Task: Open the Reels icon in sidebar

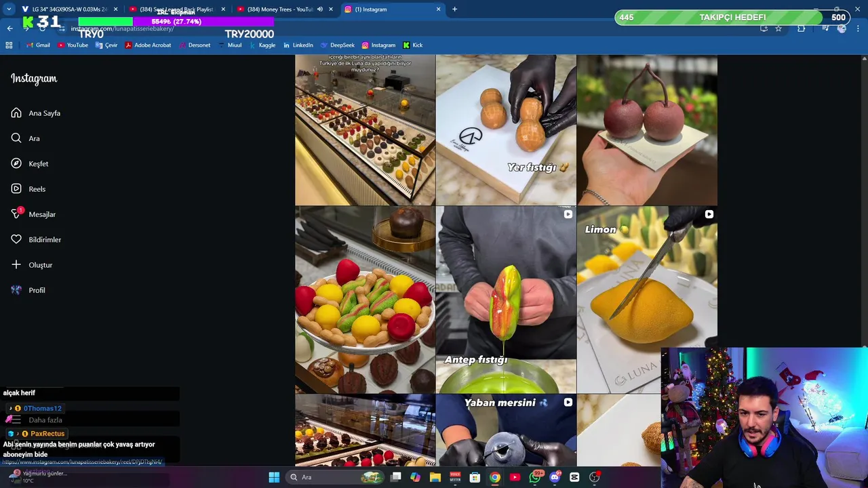Action: click(16, 189)
